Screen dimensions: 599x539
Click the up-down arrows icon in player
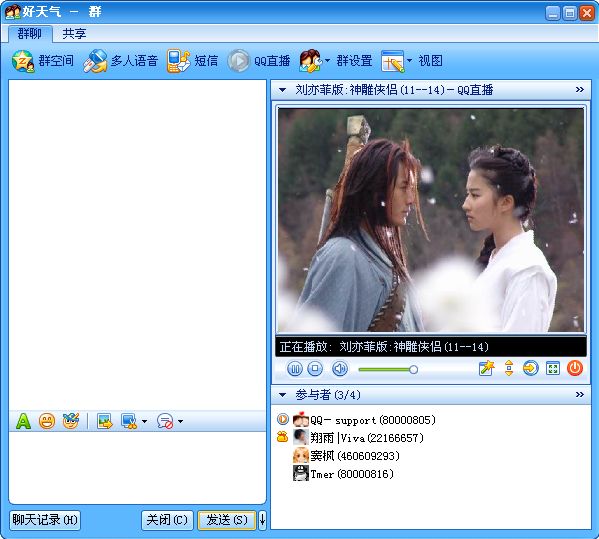(509, 369)
